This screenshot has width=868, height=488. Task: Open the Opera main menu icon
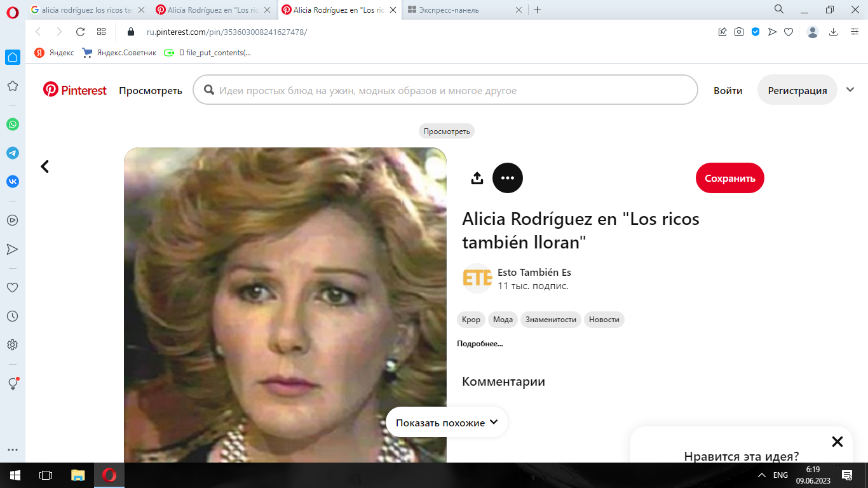point(13,11)
